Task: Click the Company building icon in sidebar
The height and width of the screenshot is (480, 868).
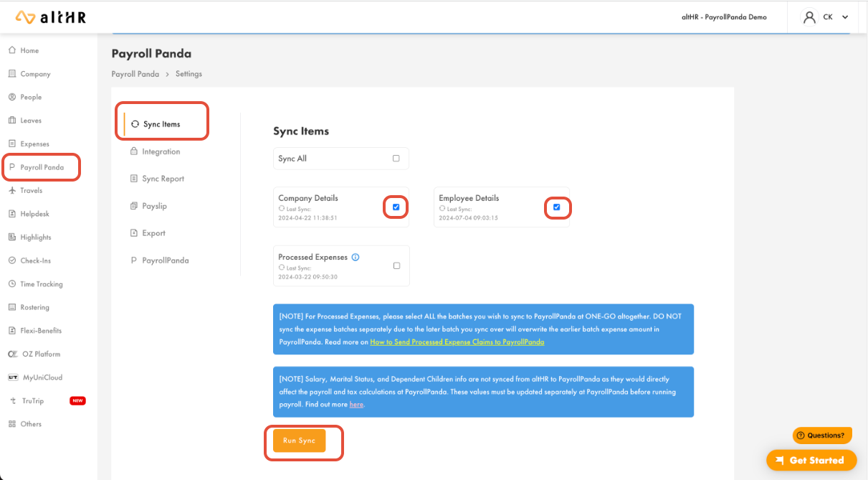Action: [12, 74]
